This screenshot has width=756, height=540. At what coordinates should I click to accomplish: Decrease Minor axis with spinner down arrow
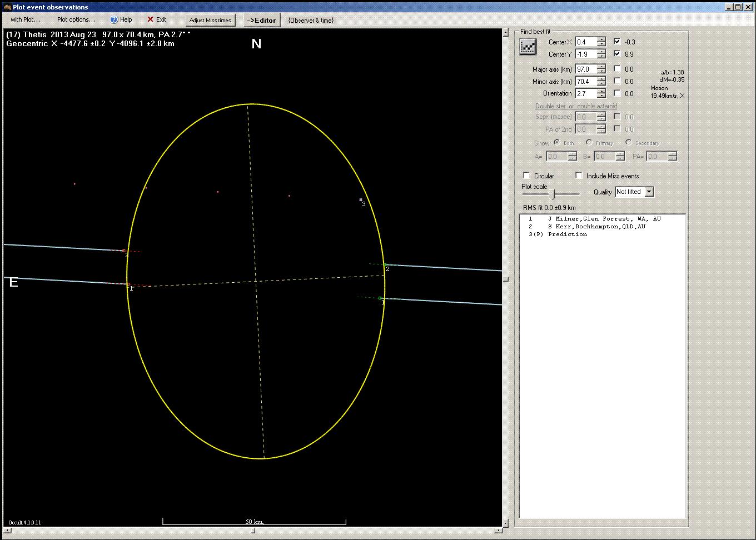pos(601,84)
